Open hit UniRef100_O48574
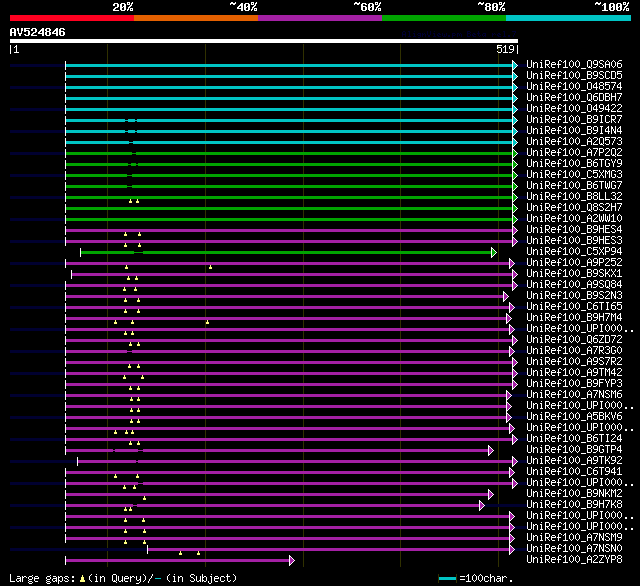640x586 pixels. (x=574, y=87)
